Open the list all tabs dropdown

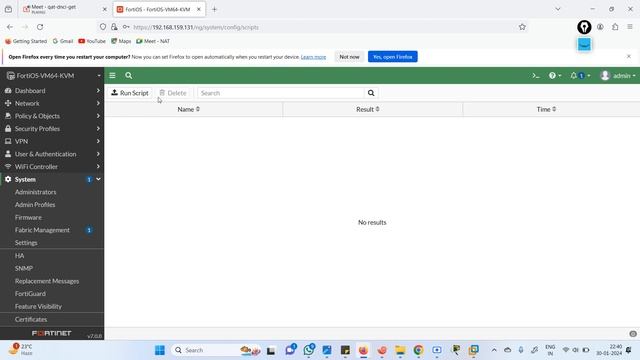click(x=558, y=9)
